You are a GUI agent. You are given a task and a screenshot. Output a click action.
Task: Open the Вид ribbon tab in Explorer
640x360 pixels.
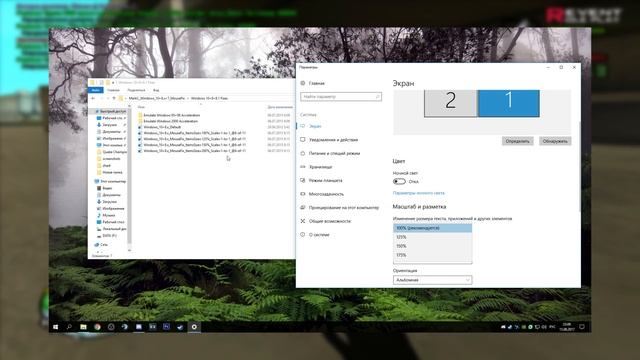tap(156, 90)
